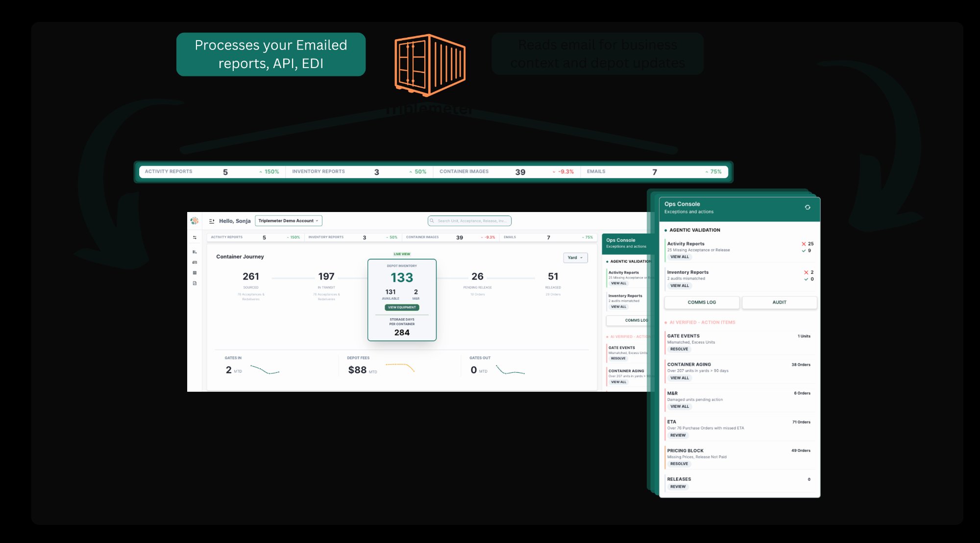980x543 pixels.
Task: Click the search magnifier icon
Action: [x=432, y=221]
